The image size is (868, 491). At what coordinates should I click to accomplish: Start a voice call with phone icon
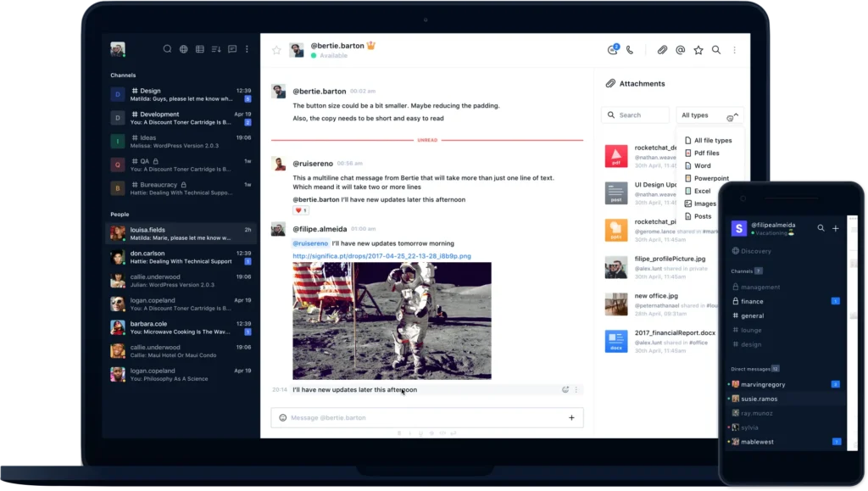(x=630, y=50)
